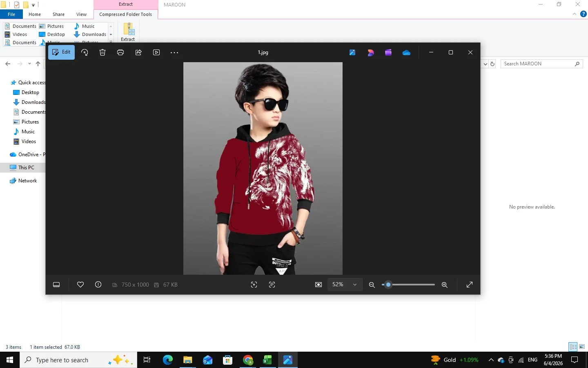This screenshot has width=588, height=368.
Task: Select the Compressed Folder Tools tab
Action: (126, 14)
